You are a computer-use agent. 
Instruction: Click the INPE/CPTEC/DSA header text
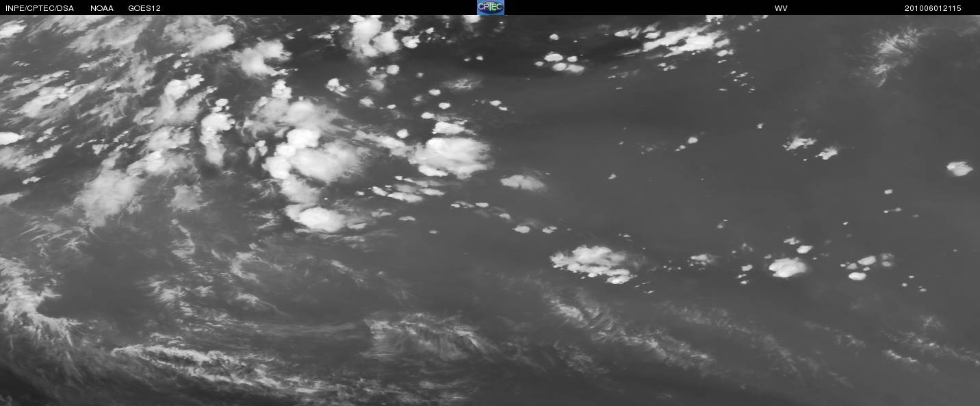click(x=39, y=8)
